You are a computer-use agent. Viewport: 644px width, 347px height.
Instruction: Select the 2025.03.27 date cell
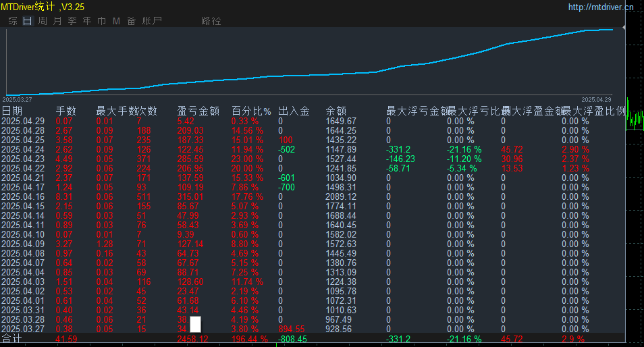click(23, 329)
